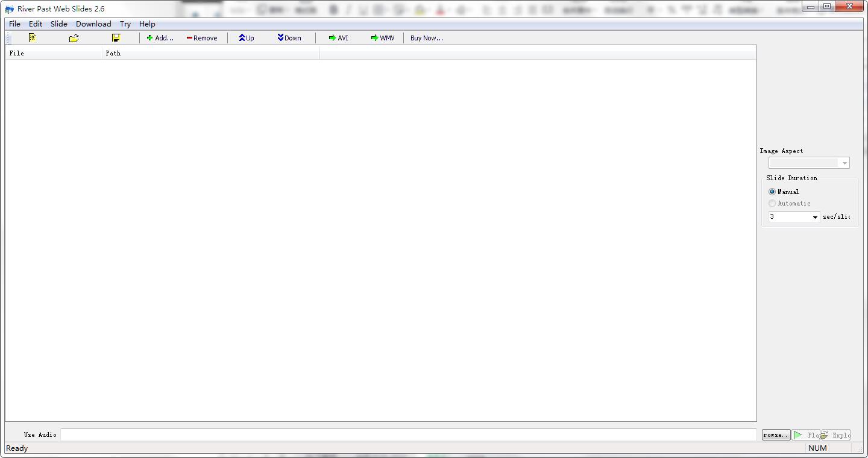Open the Help menu
Viewport: 868px width, 458px height.
click(147, 24)
